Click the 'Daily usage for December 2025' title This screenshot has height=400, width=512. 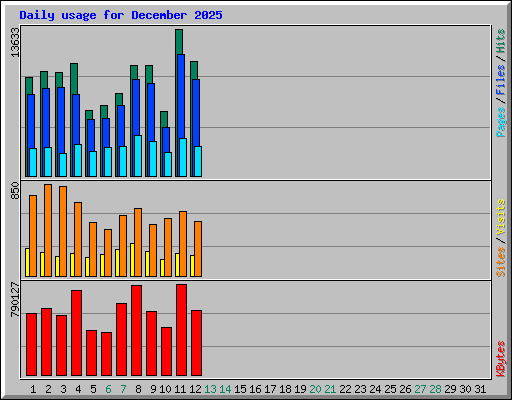tap(121, 15)
